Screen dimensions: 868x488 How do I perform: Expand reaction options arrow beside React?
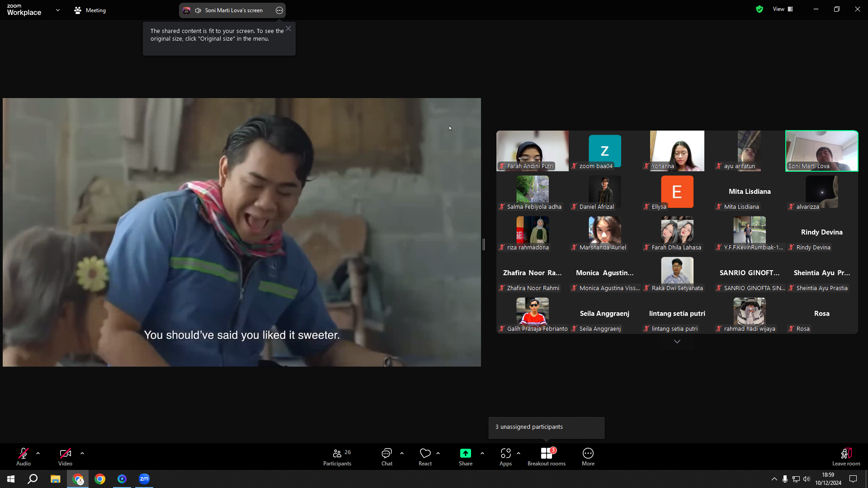click(438, 453)
